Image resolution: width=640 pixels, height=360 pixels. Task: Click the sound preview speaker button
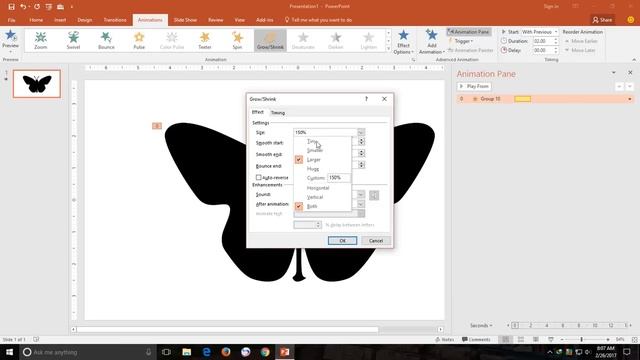(374, 195)
